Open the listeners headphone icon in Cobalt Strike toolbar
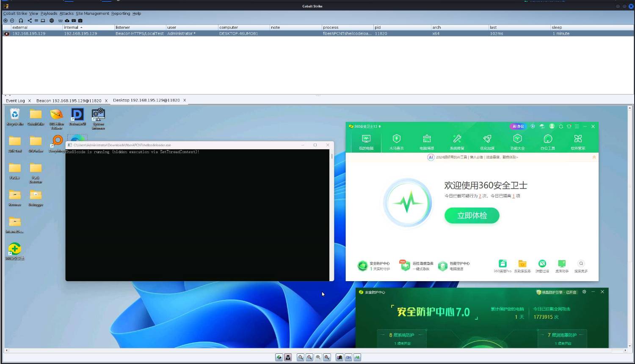Screen dimensions: 635x364 pos(21,20)
